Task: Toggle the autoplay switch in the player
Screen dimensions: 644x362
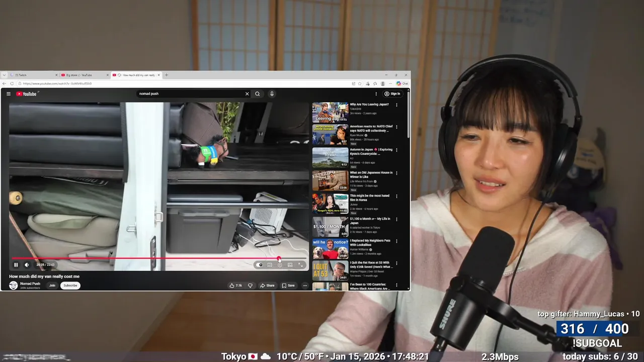Action: [260, 265]
